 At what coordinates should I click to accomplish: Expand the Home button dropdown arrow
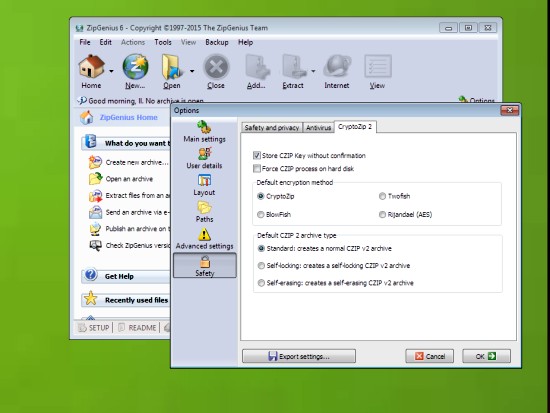coord(111,71)
